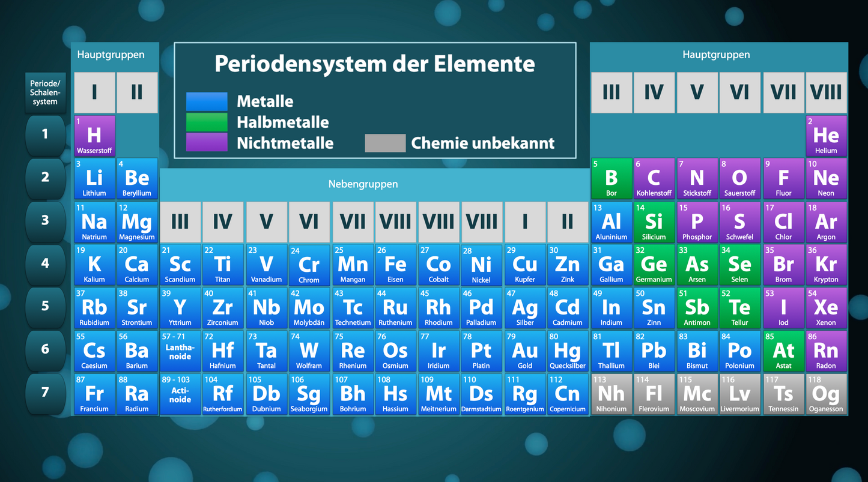Open the Helium (He) element tile
Image resolution: width=868 pixels, height=482 pixels.
(826, 136)
